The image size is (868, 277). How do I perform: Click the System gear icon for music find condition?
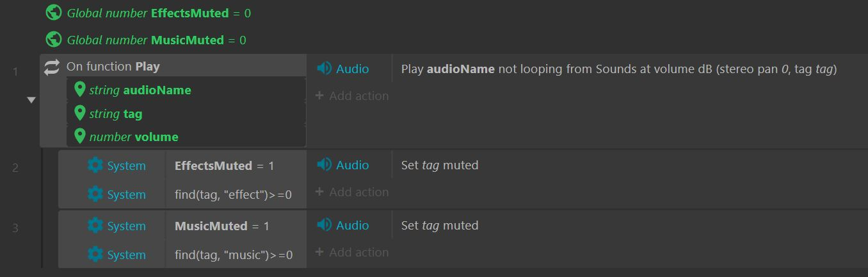[x=95, y=255]
